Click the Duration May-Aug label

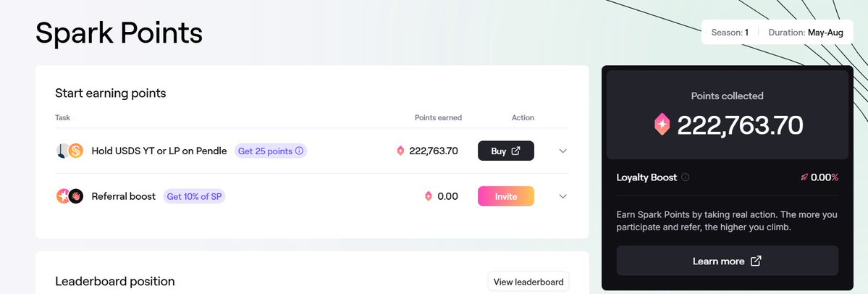pos(806,33)
